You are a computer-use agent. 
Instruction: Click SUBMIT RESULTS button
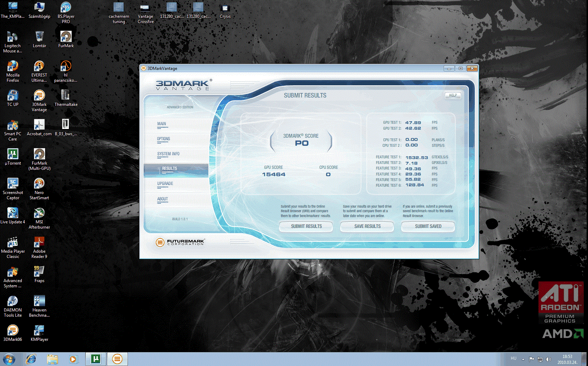pyautogui.click(x=306, y=227)
